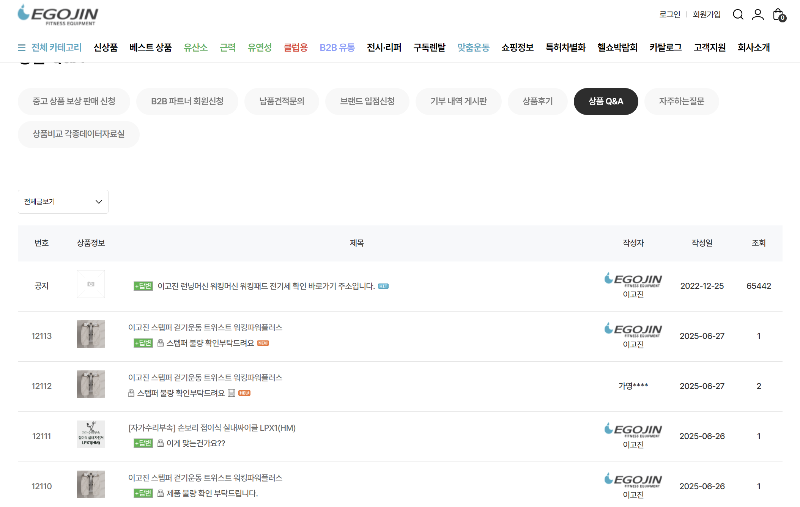
Task: Click the lock icon in row 12112
Action: (131, 393)
